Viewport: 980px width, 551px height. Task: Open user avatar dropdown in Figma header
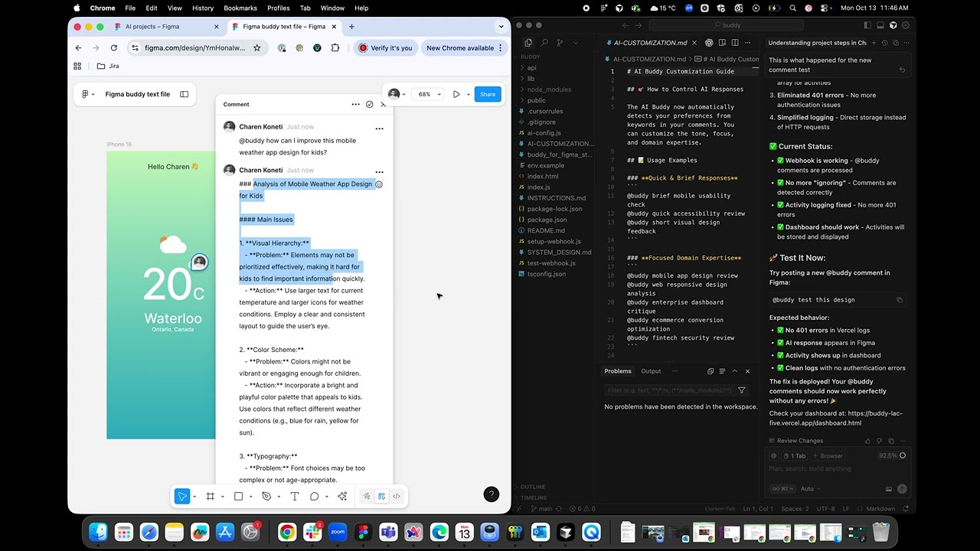[397, 94]
